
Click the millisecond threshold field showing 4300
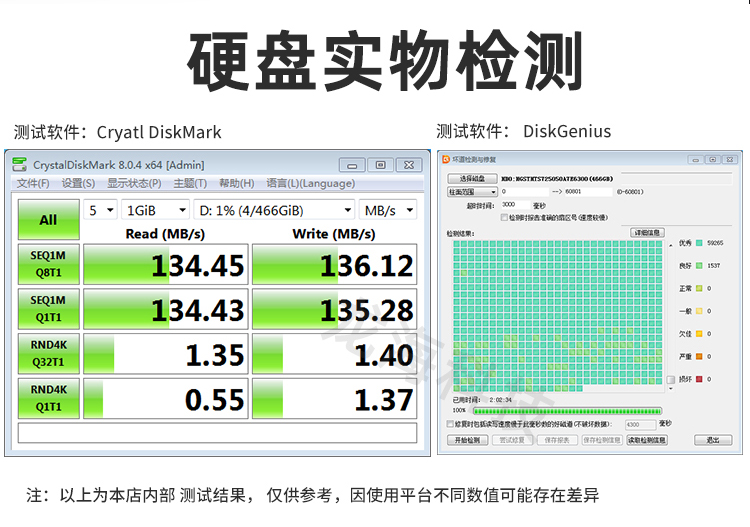coord(640,424)
